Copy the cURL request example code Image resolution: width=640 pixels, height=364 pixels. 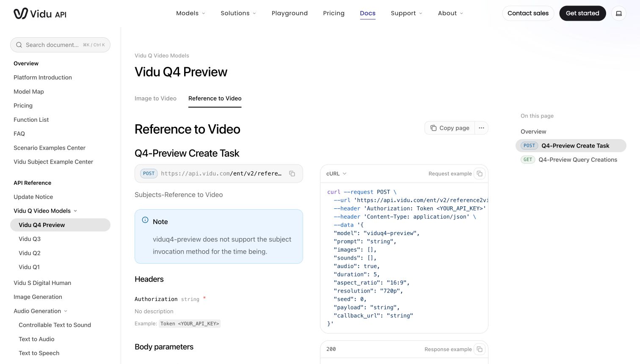click(480, 174)
